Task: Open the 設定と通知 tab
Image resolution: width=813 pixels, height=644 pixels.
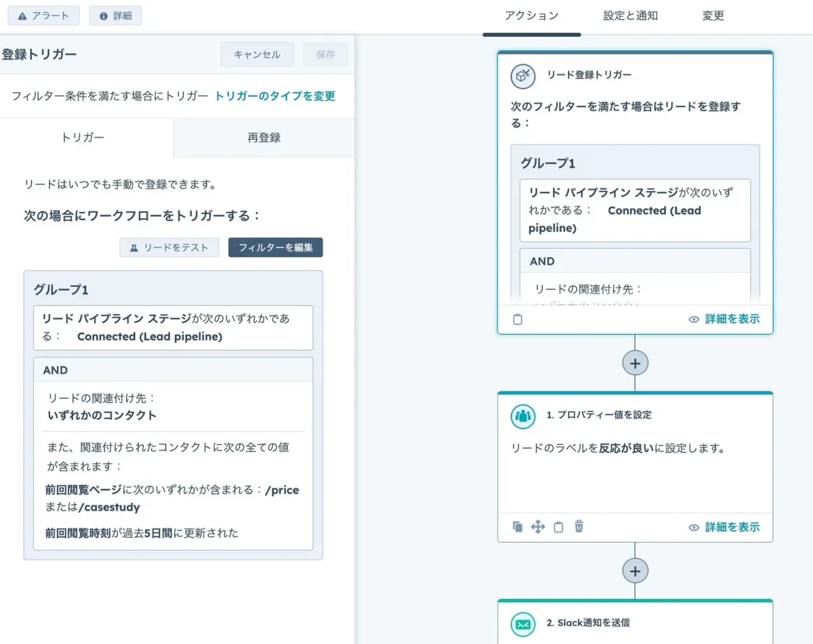Action: [x=629, y=14]
